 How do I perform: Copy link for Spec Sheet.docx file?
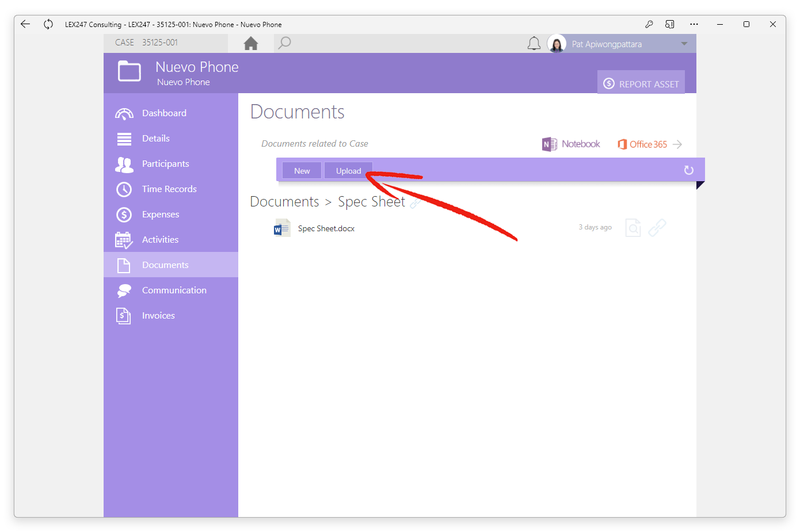(x=657, y=228)
